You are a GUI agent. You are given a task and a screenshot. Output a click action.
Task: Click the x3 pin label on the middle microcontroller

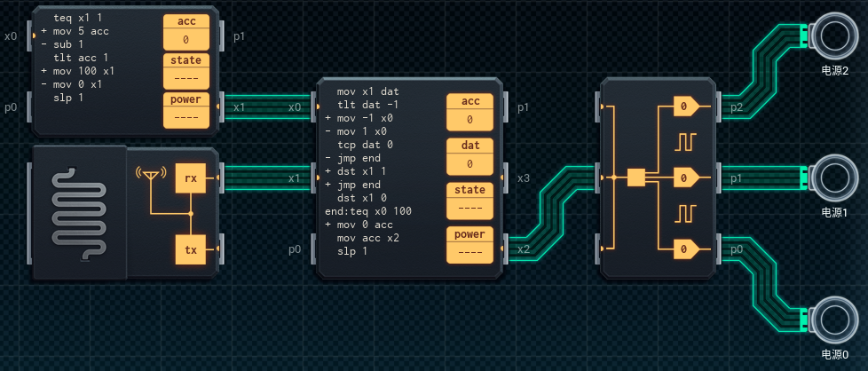tap(524, 178)
